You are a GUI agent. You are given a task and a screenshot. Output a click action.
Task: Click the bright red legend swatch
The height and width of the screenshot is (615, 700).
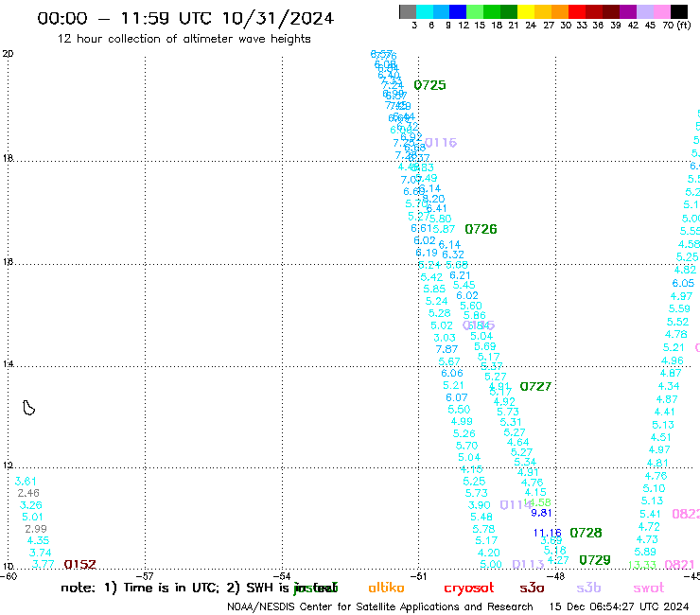point(577,11)
